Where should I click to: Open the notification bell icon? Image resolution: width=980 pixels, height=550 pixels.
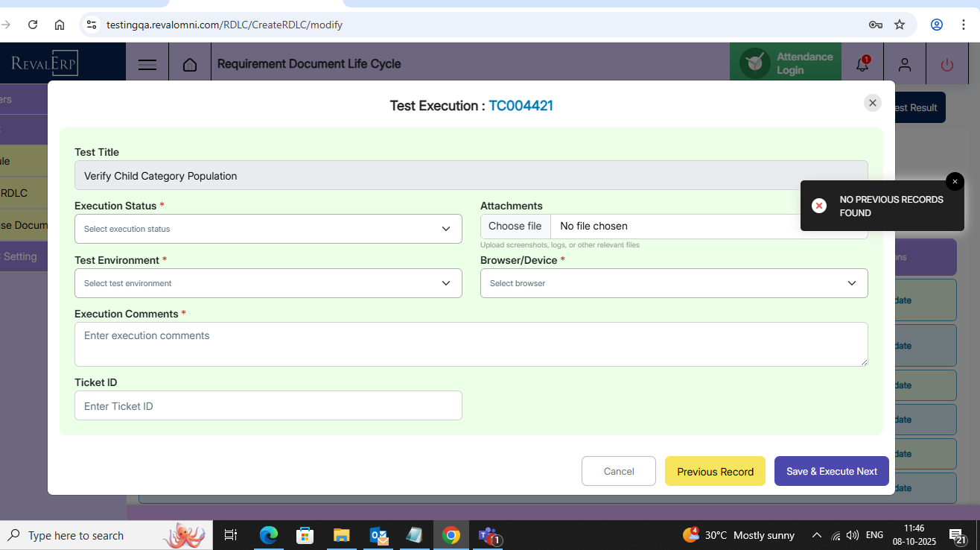(862, 65)
